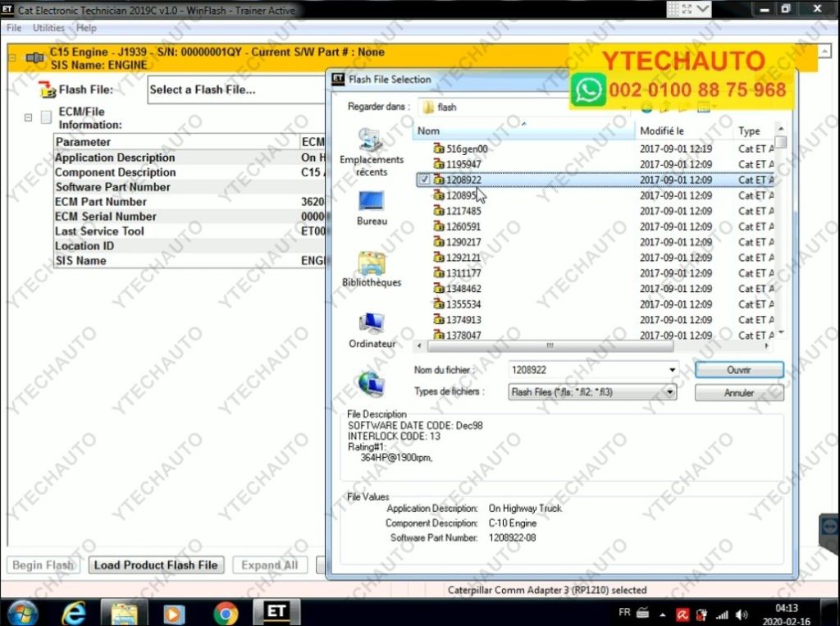The height and width of the screenshot is (626, 840).
Task: Launch Internet Explorer from the taskbar
Action: [x=73, y=613]
